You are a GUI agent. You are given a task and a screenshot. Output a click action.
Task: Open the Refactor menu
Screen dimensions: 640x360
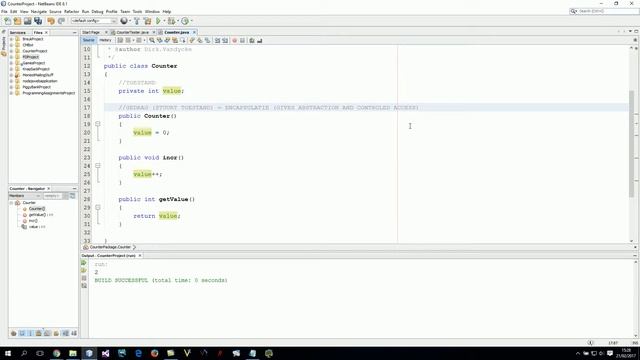pyautogui.click(x=71, y=11)
